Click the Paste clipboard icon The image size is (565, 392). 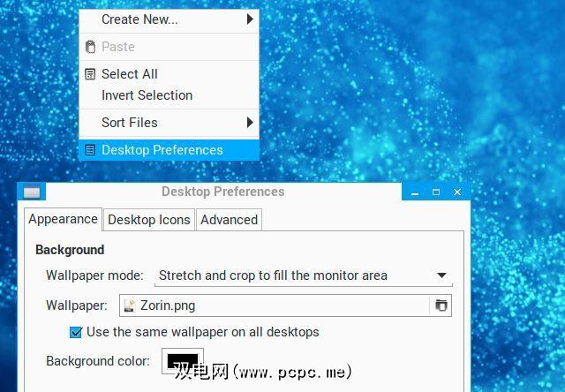tap(90, 47)
